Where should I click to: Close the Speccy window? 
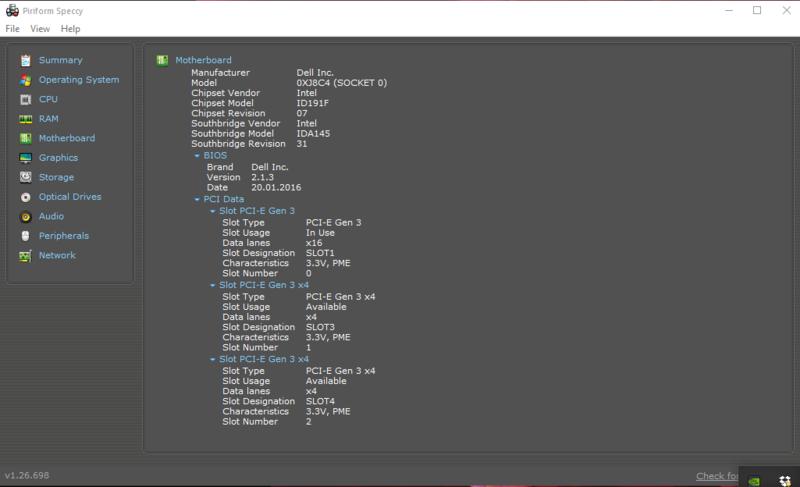(x=786, y=10)
